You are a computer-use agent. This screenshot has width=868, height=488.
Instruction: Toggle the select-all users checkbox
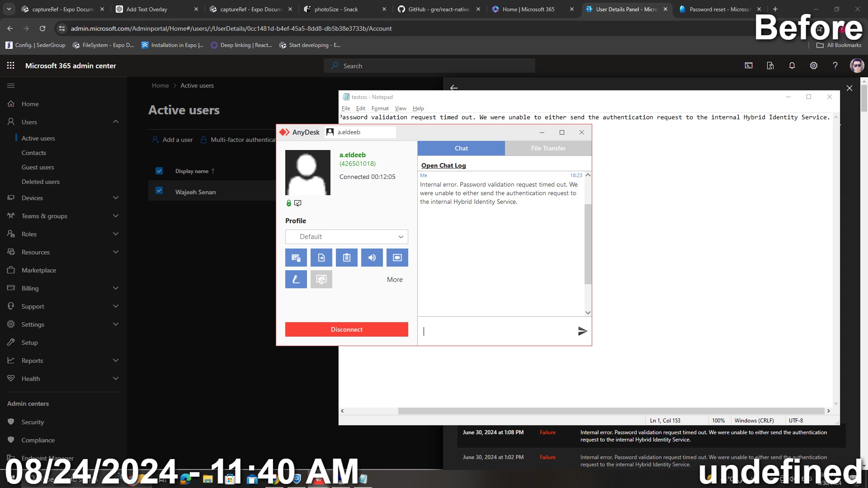click(159, 171)
